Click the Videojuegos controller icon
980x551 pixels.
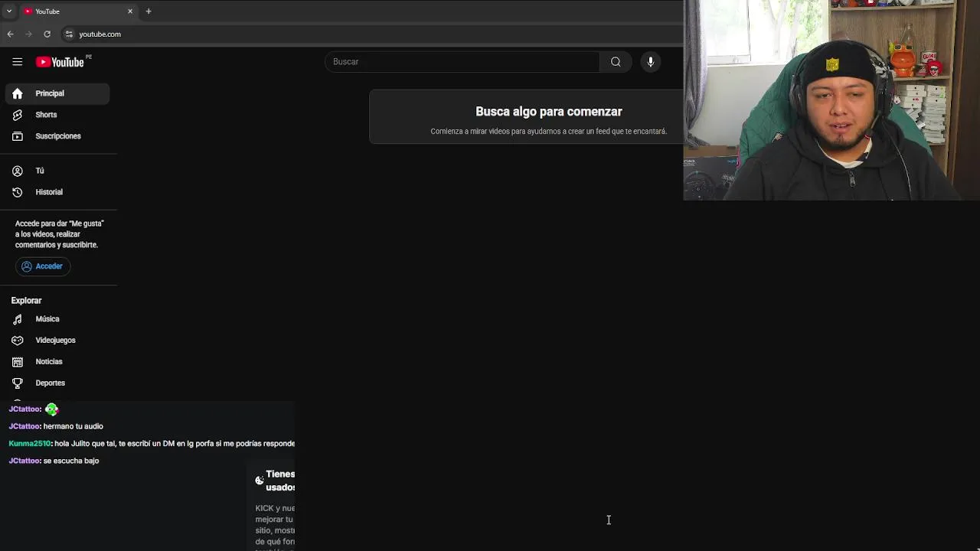(x=18, y=341)
